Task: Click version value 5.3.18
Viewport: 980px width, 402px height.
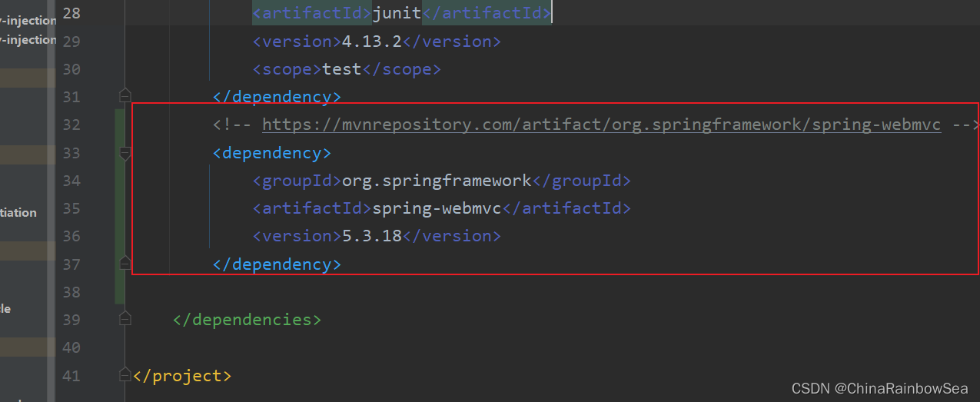Action: [372, 236]
